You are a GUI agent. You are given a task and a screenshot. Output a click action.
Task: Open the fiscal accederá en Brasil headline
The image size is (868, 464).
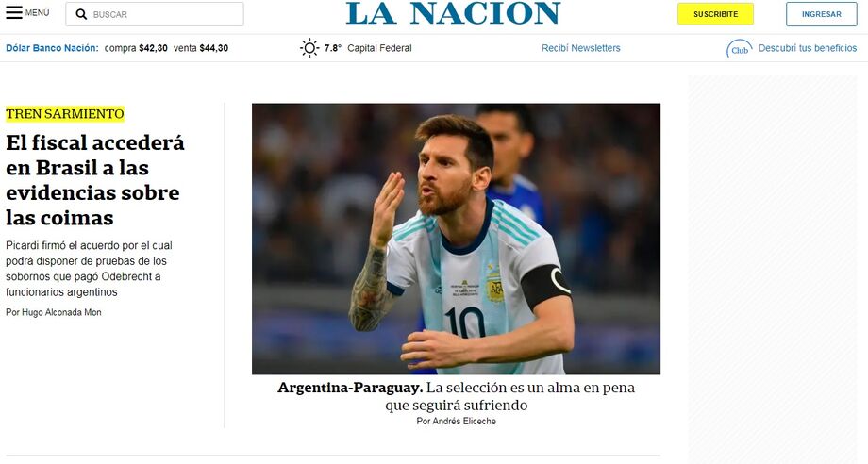click(95, 180)
